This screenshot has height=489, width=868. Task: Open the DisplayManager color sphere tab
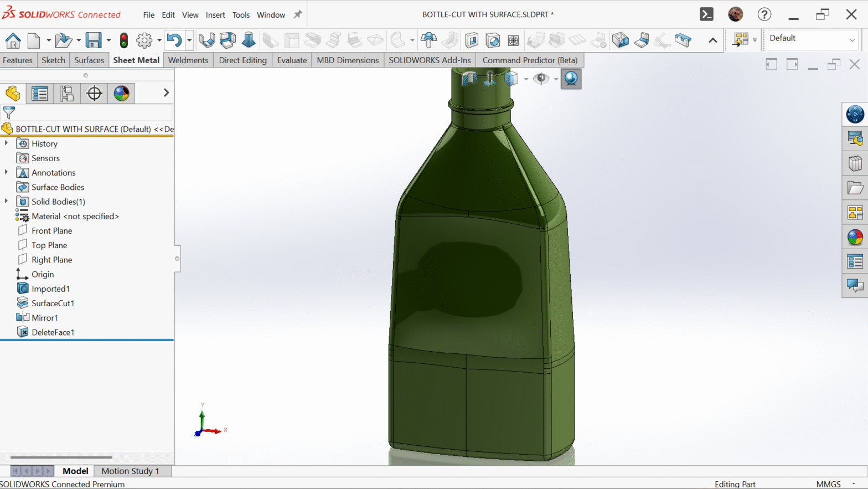point(122,93)
